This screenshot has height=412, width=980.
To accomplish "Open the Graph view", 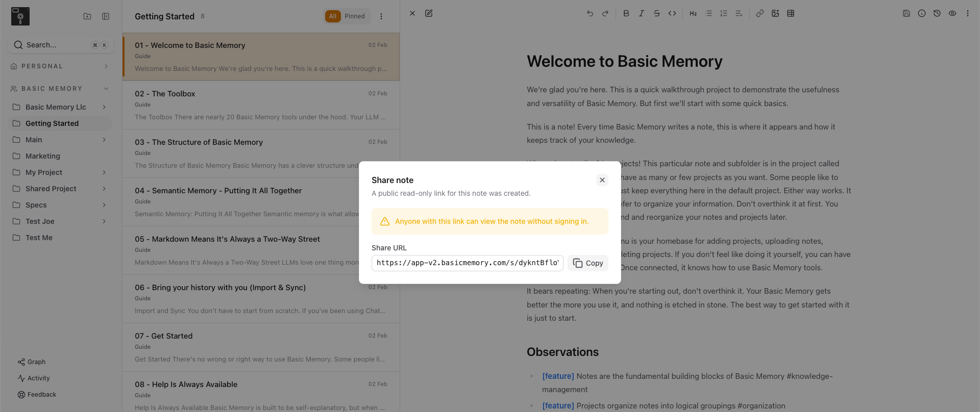I will coord(32,362).
